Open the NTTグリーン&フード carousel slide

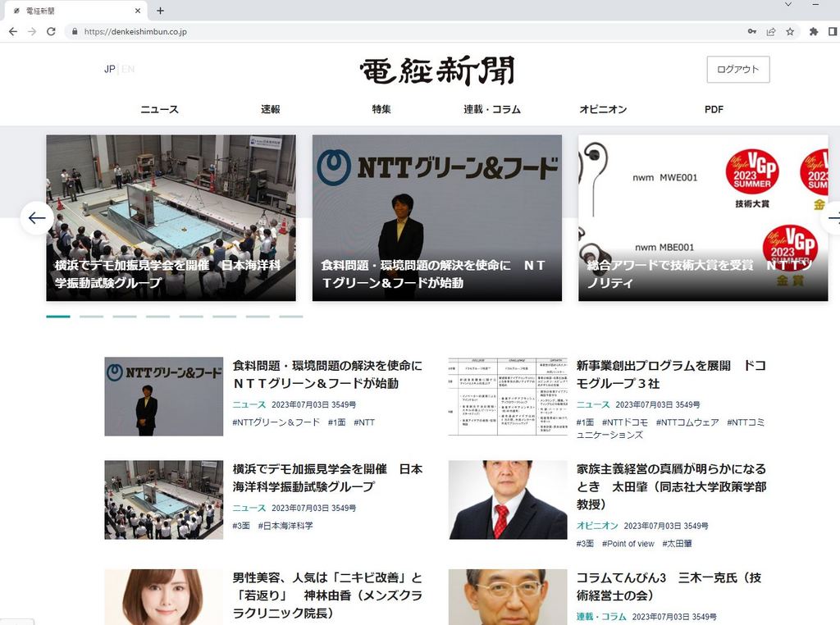437,217
